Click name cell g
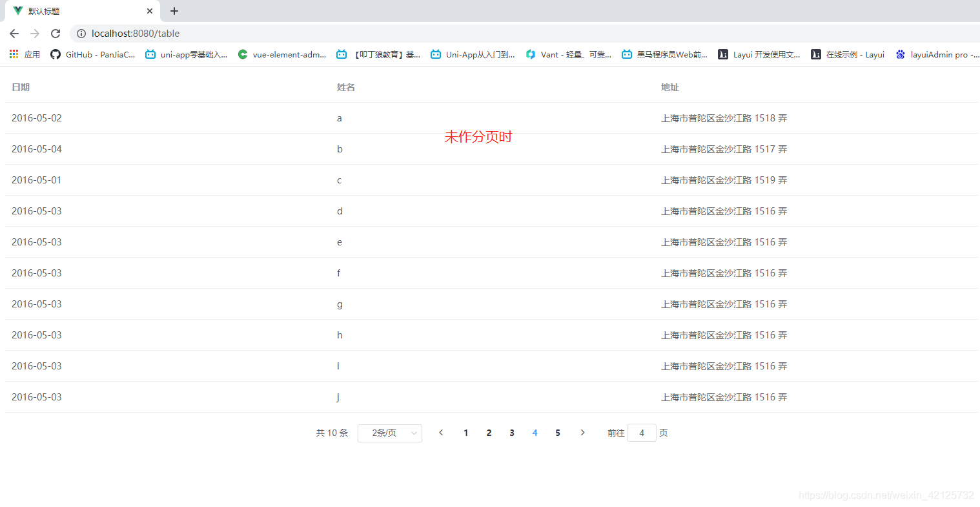 [x=340, y=304]
